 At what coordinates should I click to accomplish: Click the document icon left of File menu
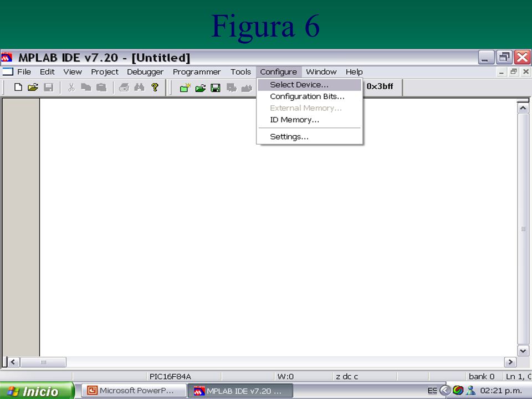point(7,71)
